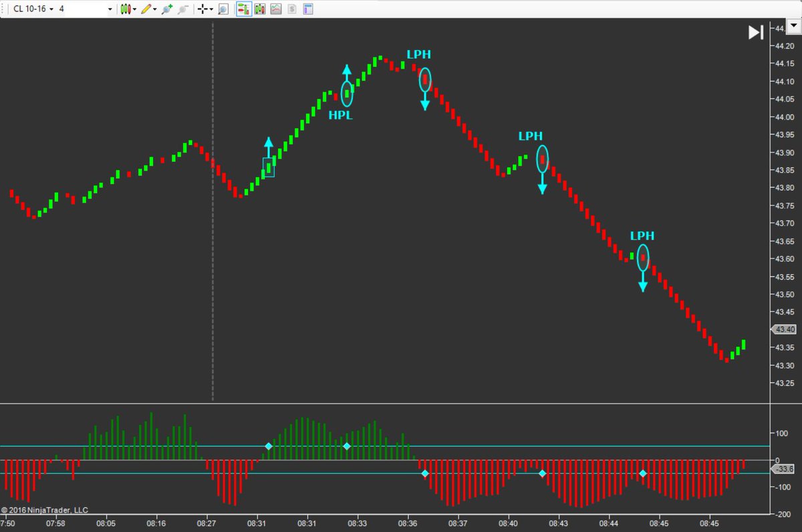Click the 43.25 price axis label
Viewport: 802px width, 532px height.
[x=783, y=383]
